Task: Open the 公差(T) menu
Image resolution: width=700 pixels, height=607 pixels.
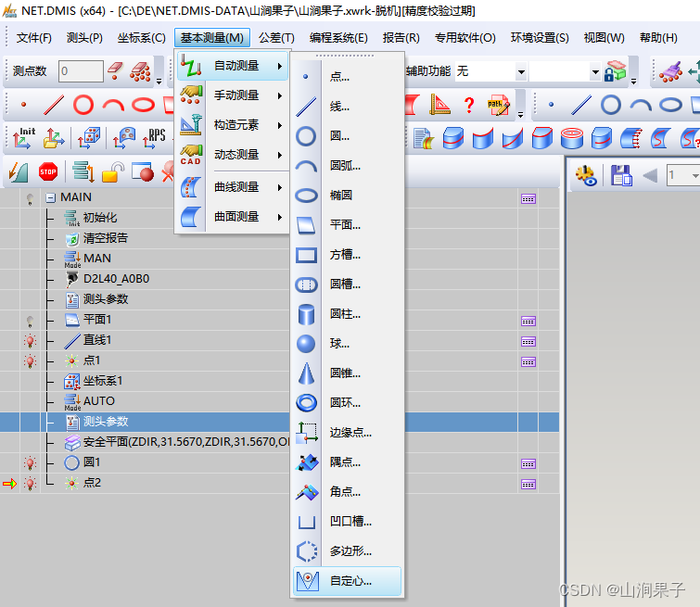Action: click(x=276, y=38)
